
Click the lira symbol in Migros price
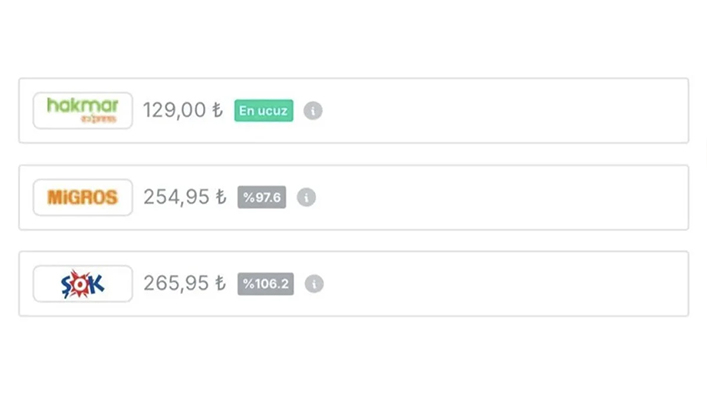(x=221, y=197)
